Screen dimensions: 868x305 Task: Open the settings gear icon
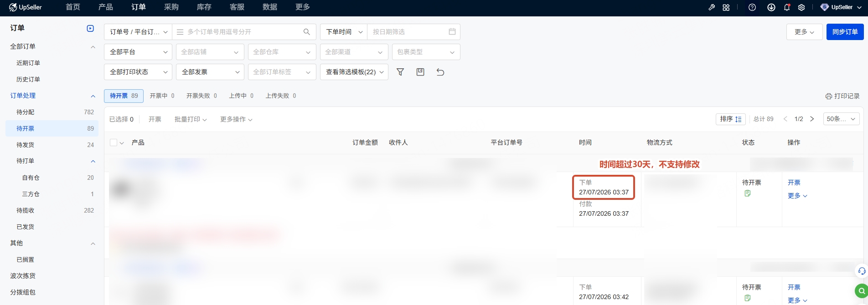(801, 7)
